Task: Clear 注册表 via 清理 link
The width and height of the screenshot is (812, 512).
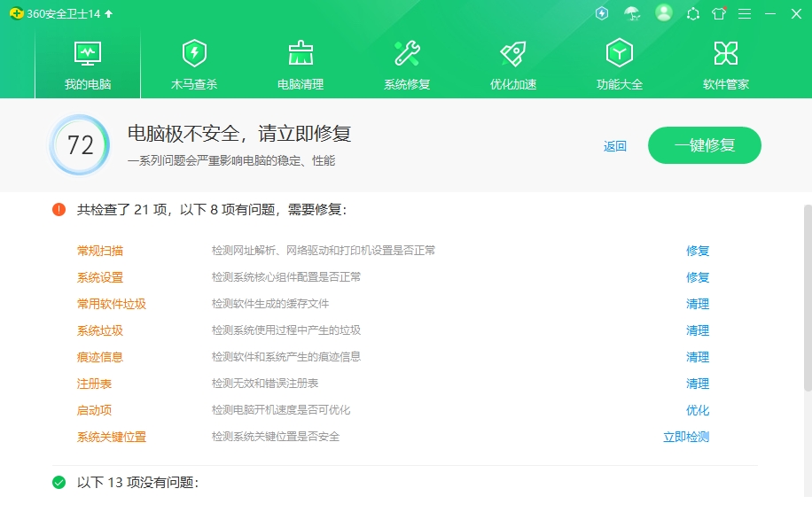Action: (x=698, y=384)
